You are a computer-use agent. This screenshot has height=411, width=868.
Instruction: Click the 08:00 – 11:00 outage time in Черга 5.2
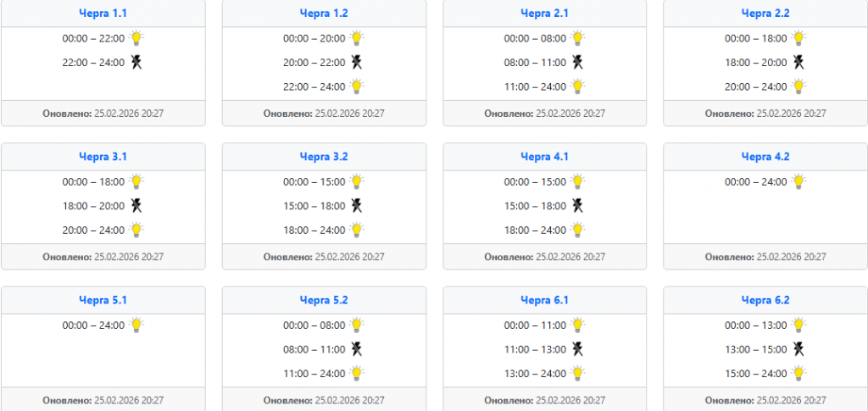314,349
